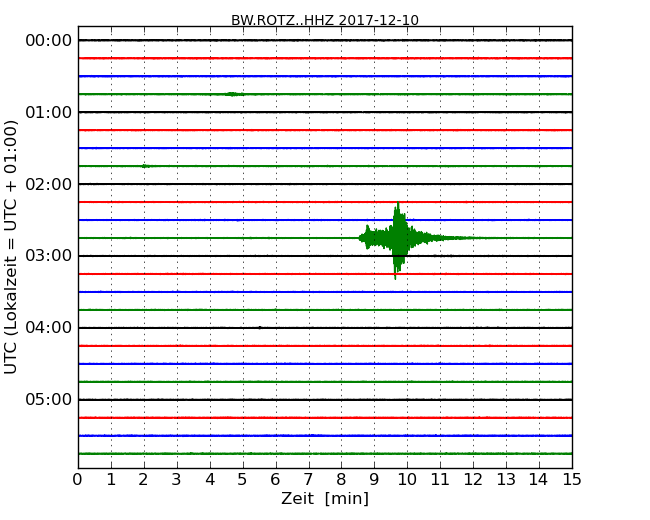Click the small green blip in the 00:45 trace

[233, 94]
